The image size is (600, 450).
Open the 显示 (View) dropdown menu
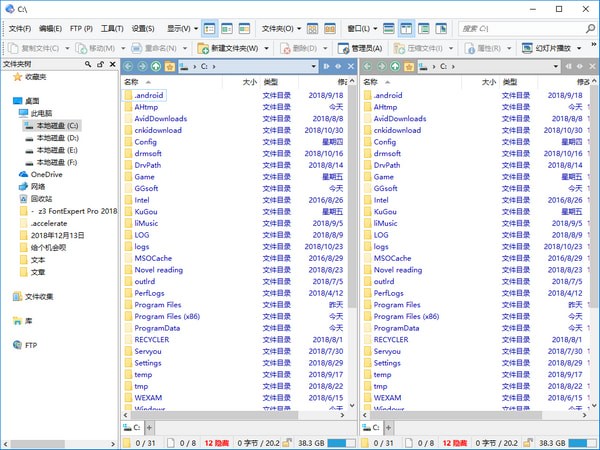point(180,28)
